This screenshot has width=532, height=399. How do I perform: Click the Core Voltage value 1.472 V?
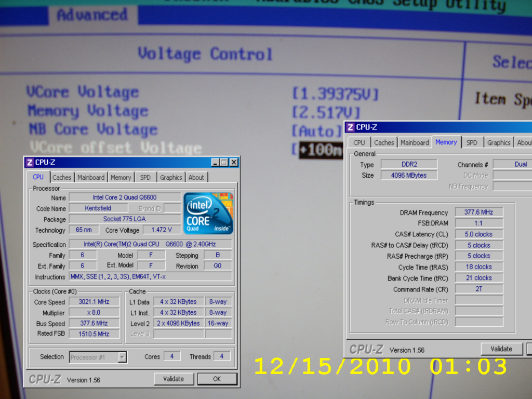click(x=162, y=230)
